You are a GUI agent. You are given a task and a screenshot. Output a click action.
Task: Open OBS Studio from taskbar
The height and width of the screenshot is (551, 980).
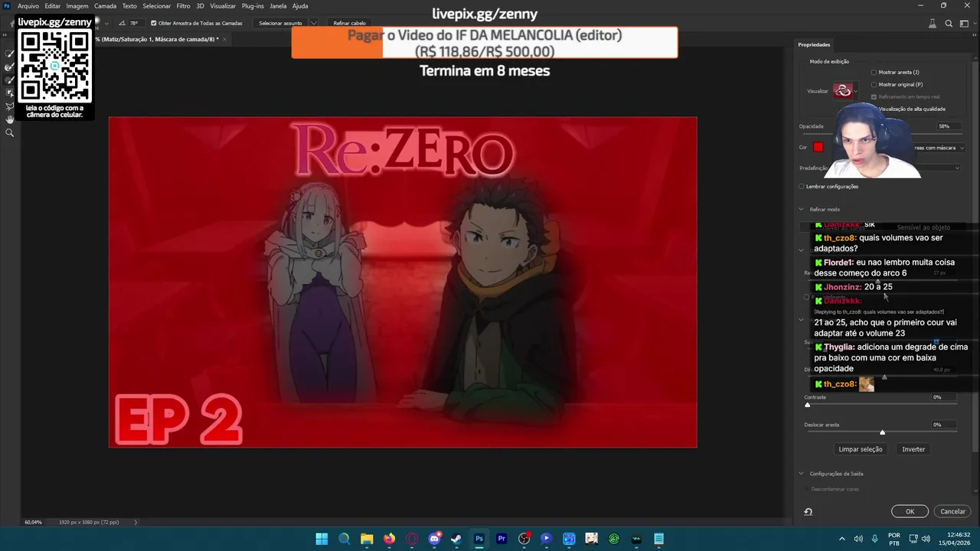pos(524,539)
